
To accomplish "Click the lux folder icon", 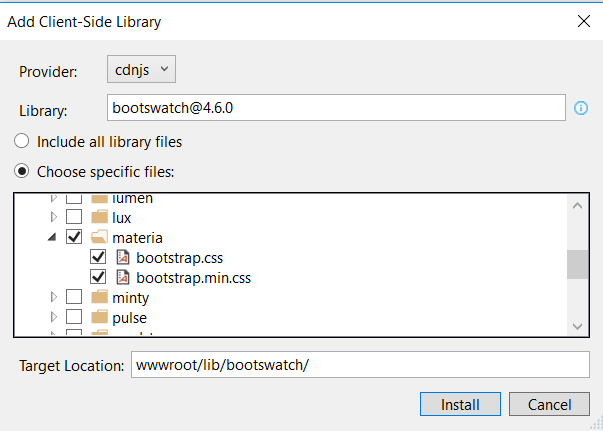I will 100,217.
